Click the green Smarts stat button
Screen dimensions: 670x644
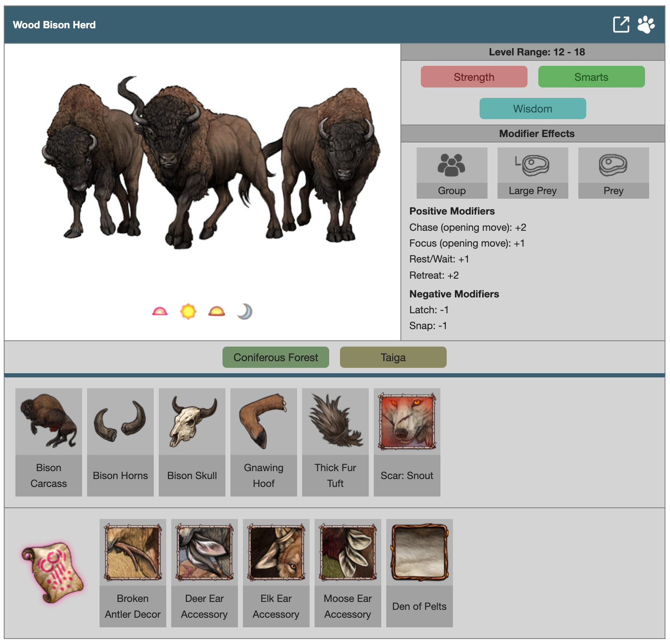[x=591, y=77]
